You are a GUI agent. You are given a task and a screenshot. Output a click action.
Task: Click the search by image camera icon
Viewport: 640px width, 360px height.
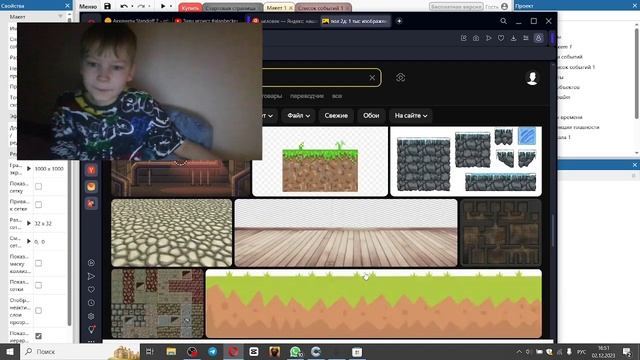pos(400,78)
